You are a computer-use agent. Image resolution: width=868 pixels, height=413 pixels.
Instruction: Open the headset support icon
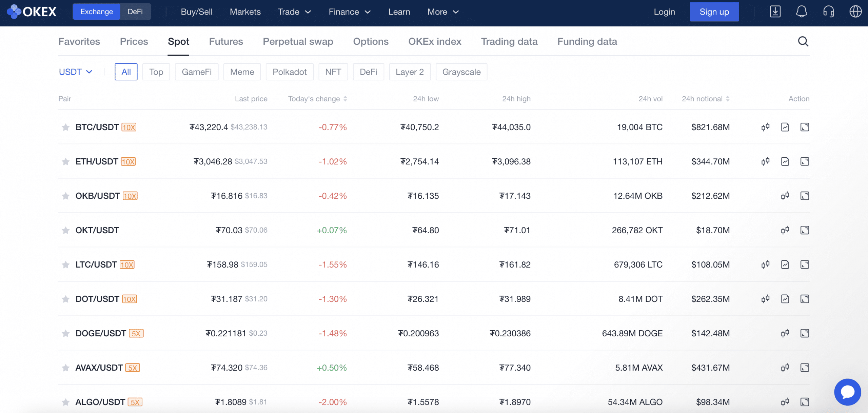[x=829, y=12]
